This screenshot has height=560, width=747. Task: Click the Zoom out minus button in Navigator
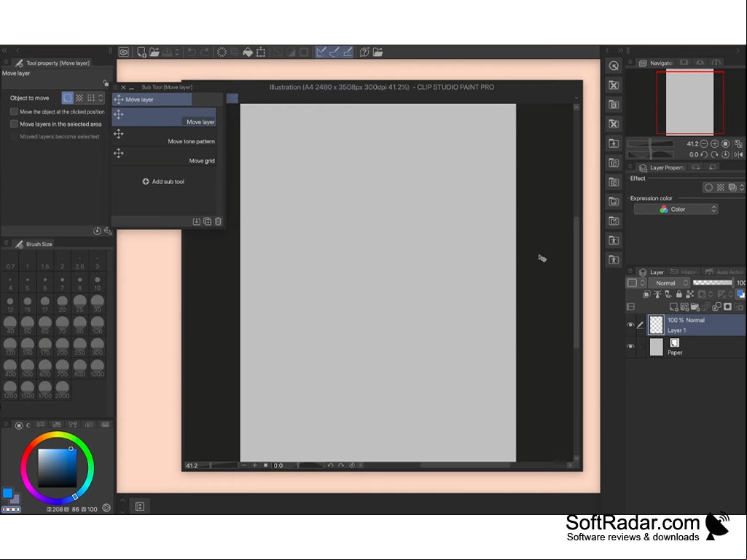tap(704, 143)
